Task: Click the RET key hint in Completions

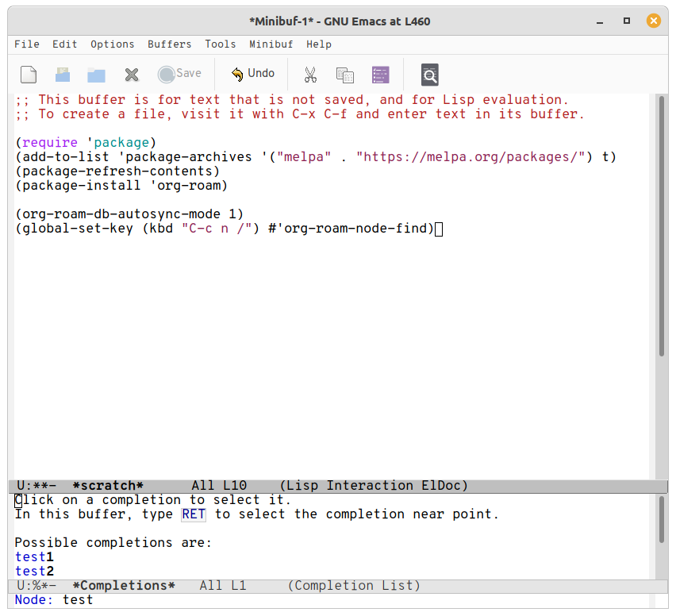Action: pos(194,514)
